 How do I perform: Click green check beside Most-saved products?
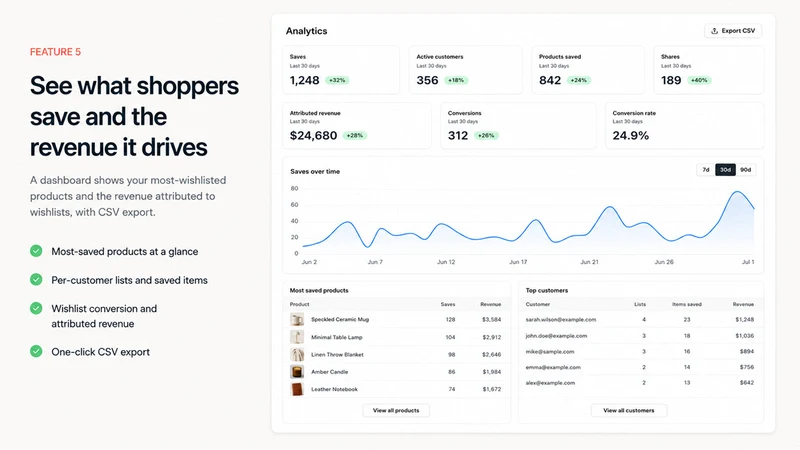[x=36, y=251]
